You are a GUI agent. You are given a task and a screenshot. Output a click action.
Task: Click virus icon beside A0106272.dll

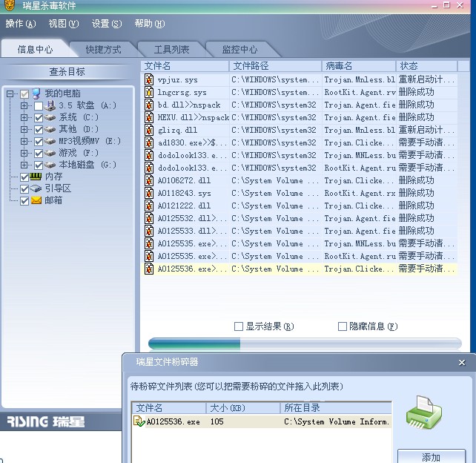pyautogui.click(x=149, y=180)
